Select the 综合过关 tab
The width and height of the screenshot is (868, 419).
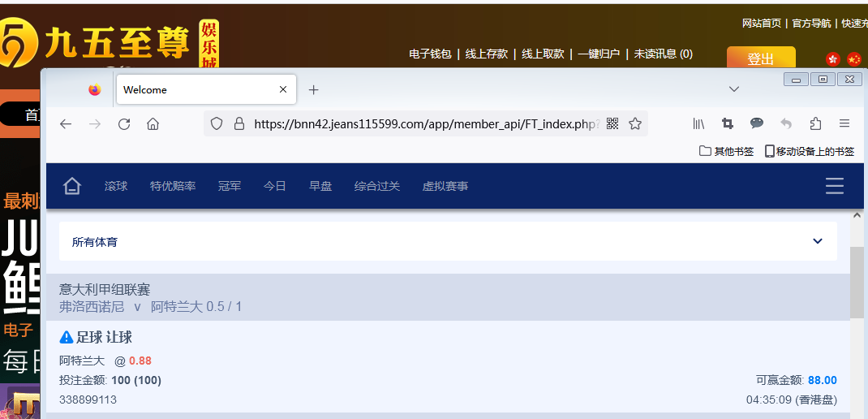[377, 186]
